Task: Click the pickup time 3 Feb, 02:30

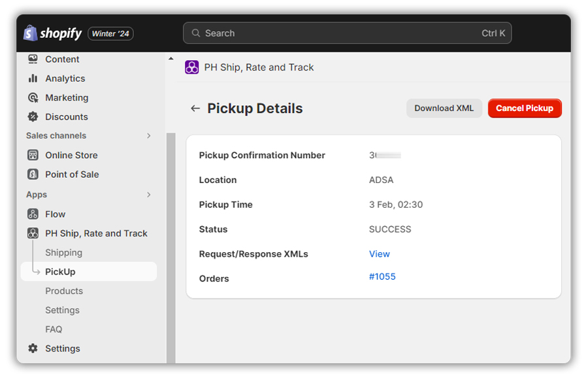Action: click(396, 205)
